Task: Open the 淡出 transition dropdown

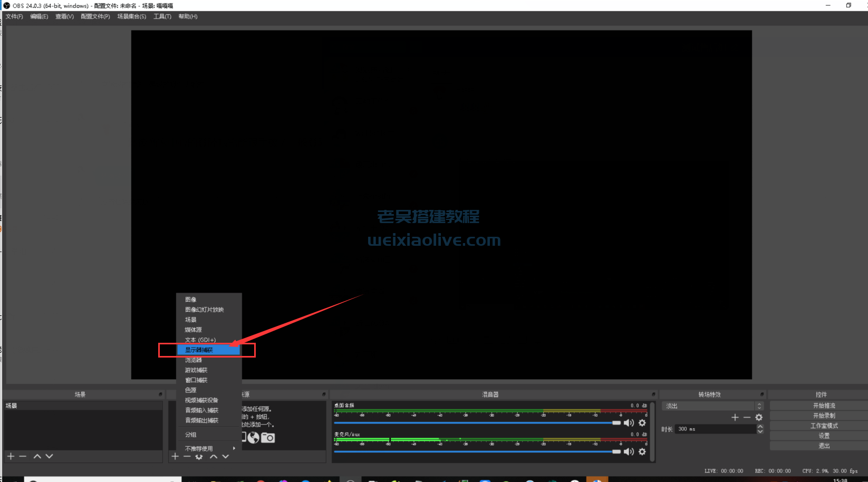Action: point(712,406)
